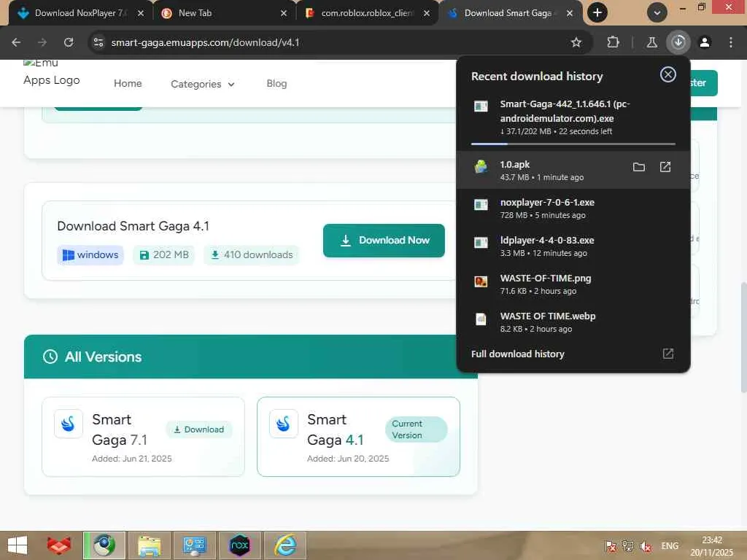747x560 pixels.
Task: Open 1.0.apk with external launch icon
Action: click(665, 167)
